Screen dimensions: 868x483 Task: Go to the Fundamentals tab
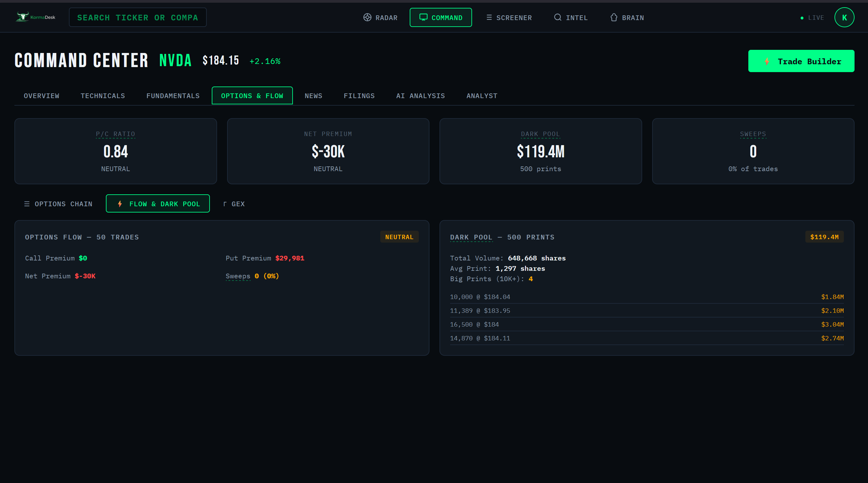(x=173, y=96)
